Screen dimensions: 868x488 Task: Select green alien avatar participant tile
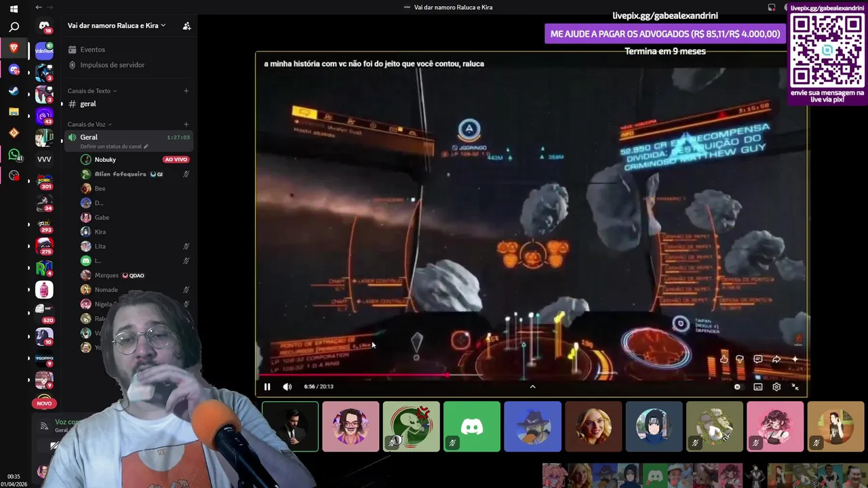click(412, 426)
